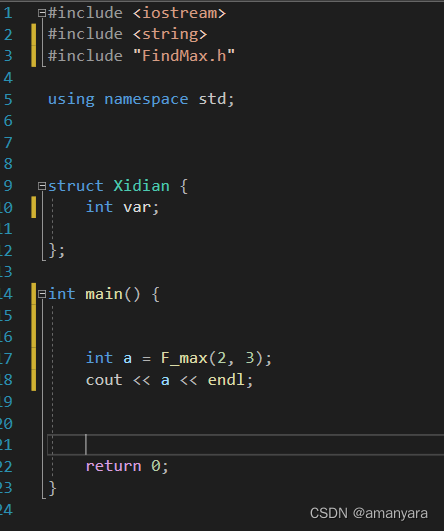This screenshot has width=444, height=531.
Task: Click the main function name
Action: [104, 294]
